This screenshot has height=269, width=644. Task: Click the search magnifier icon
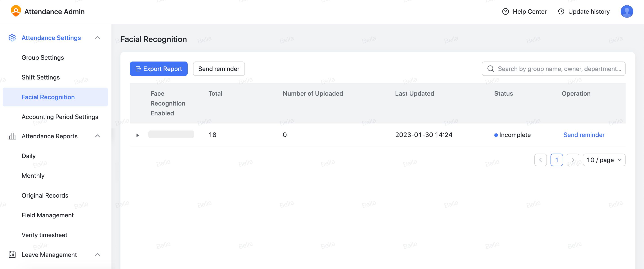click(x=491, y=69)
